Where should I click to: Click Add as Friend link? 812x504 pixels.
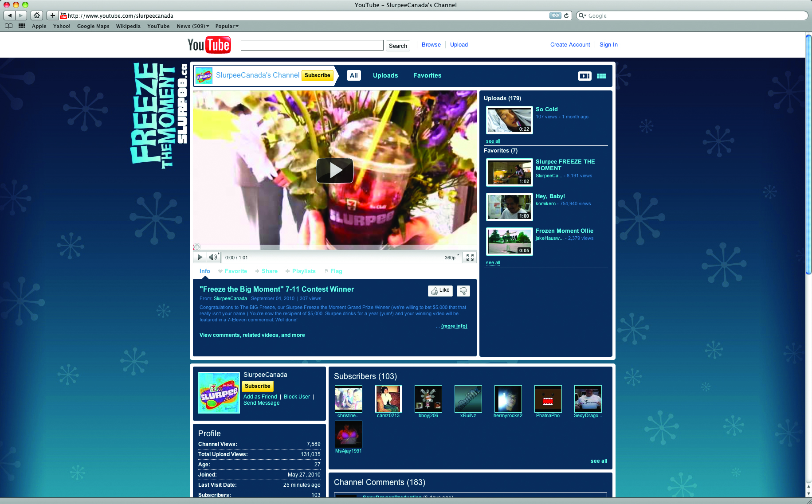click(260, 397)
